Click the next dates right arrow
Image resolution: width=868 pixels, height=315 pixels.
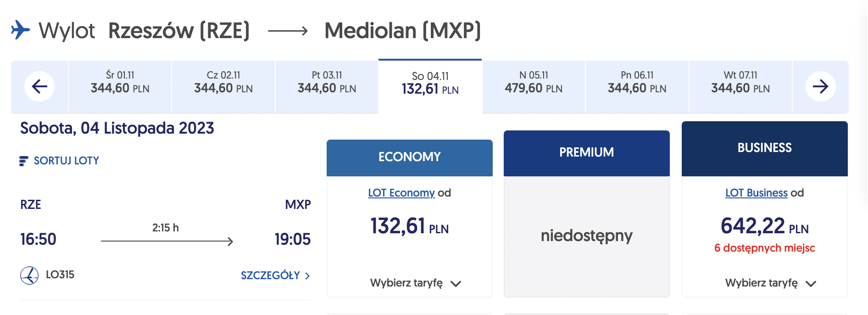pyautogui.click(x=820, y=86)
